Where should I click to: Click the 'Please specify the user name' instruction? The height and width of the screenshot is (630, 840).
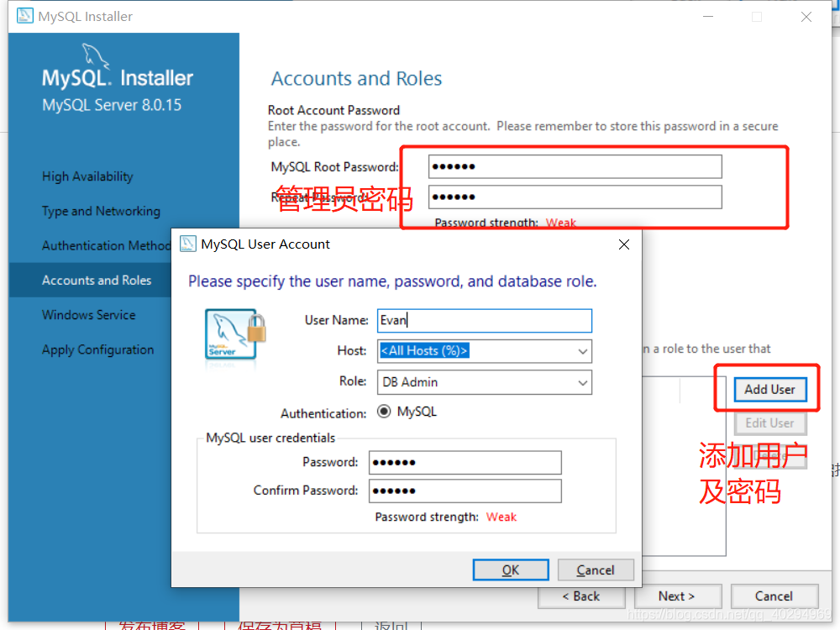(x=392, y=281)
